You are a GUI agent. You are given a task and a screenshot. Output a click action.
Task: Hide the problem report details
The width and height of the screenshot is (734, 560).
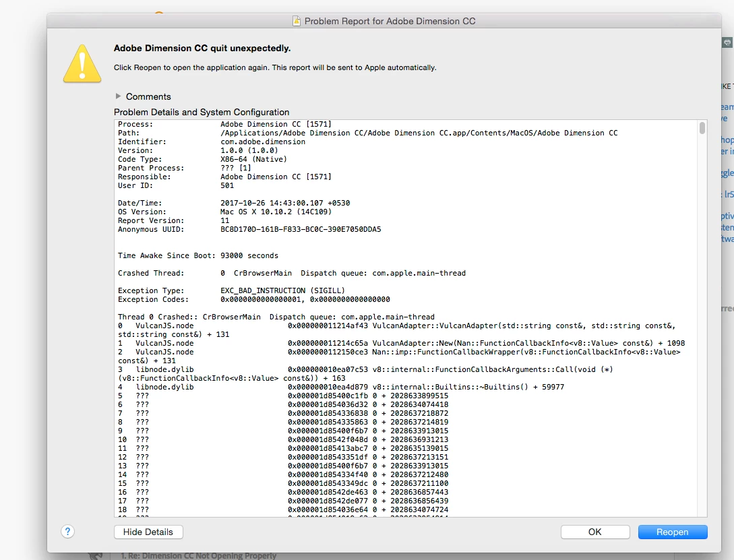148,532
